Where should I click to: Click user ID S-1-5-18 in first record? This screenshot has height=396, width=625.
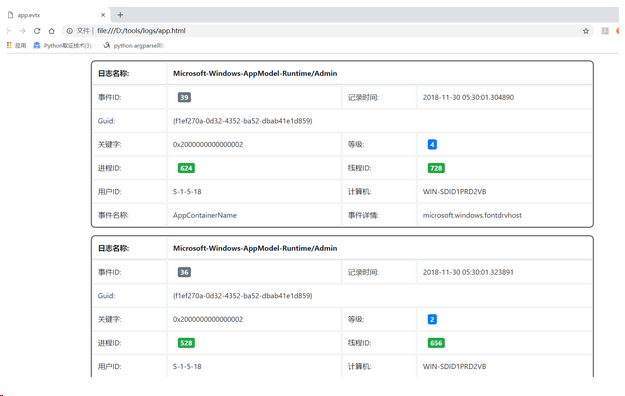coord(187,192)
